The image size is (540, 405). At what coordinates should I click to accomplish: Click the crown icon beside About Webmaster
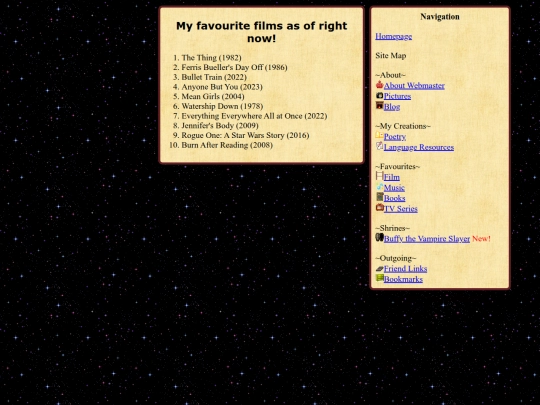click(x=380, y=84)
